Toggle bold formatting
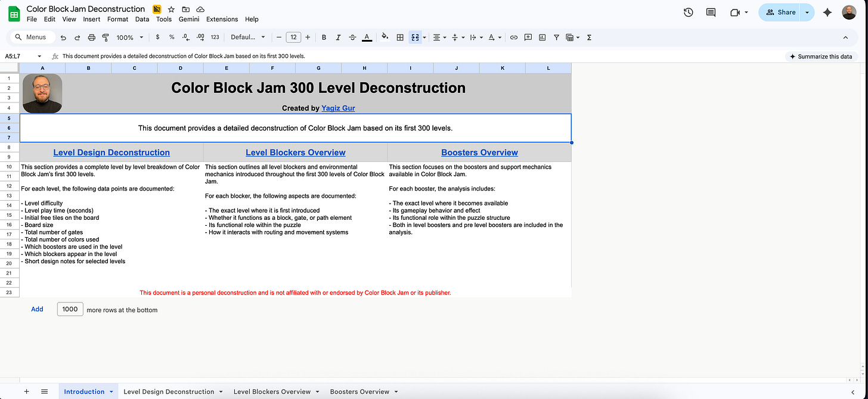 [324, 37]
